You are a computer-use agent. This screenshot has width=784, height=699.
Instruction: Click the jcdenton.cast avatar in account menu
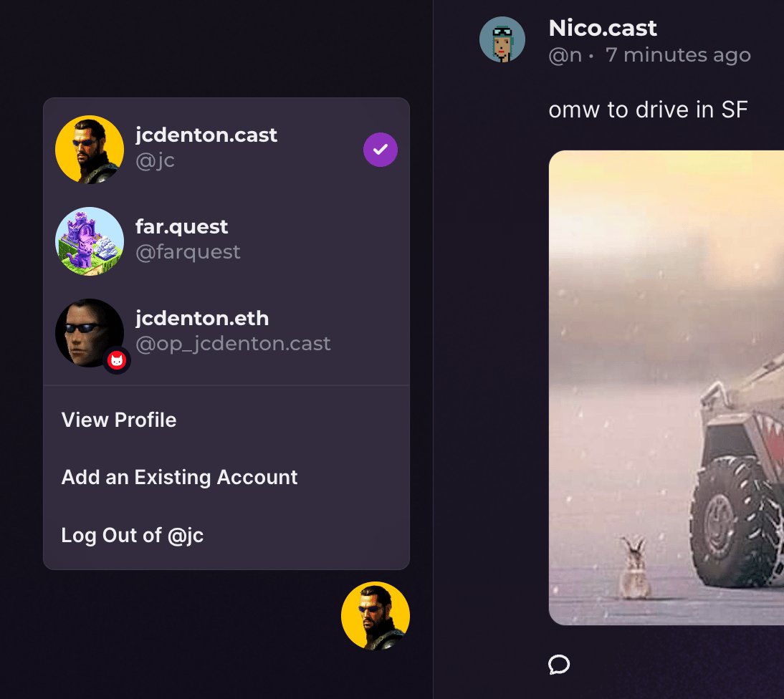point(90,150)
